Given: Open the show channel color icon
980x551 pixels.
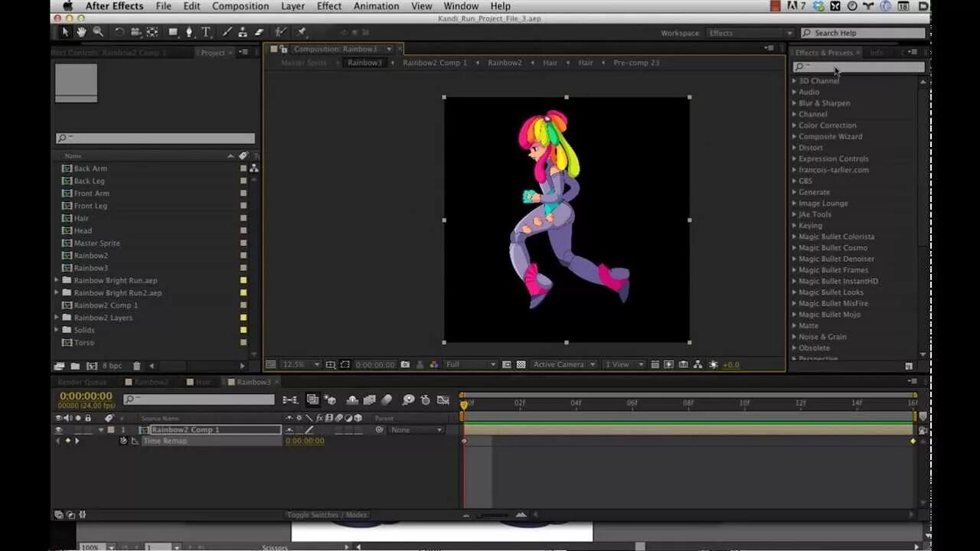Looking at the screenshot, I should pyautogui.click(x=433, y=364).
